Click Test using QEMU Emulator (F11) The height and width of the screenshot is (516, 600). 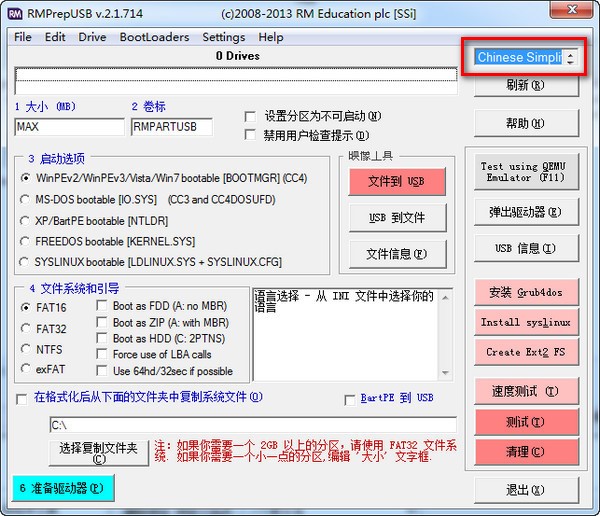coord(526,172)
